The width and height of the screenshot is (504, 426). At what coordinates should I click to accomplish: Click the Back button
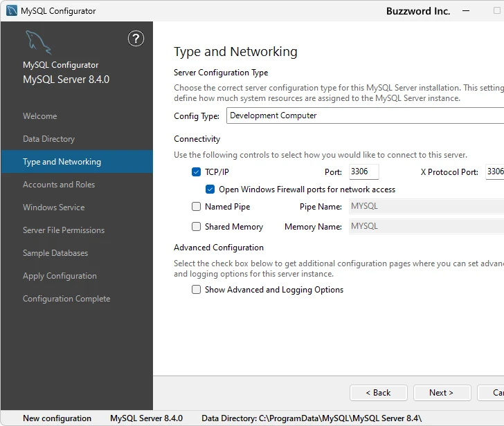pyautogui.click(x=379, y=393)
